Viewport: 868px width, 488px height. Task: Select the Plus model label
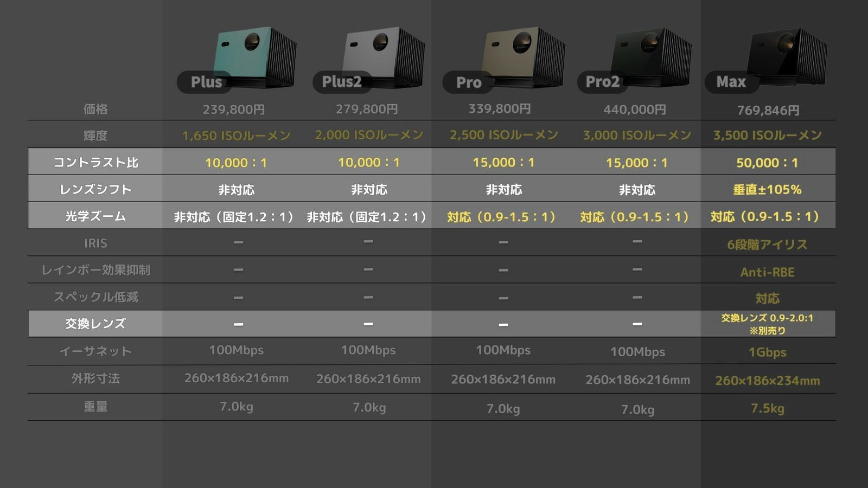[206, 82]
